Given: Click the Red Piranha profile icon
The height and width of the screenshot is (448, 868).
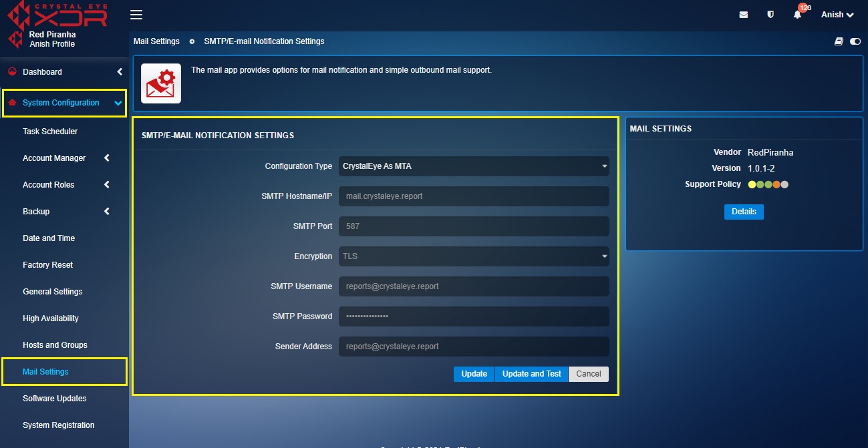Looking at the screenshot, I should [16, 39].
